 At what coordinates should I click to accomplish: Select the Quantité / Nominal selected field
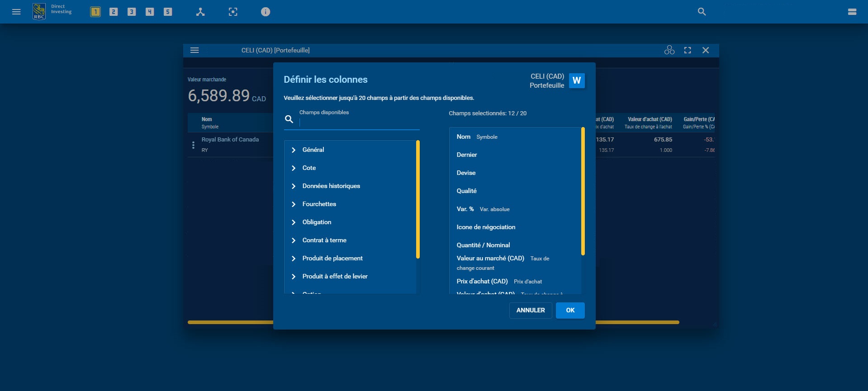tap(483, 245)
